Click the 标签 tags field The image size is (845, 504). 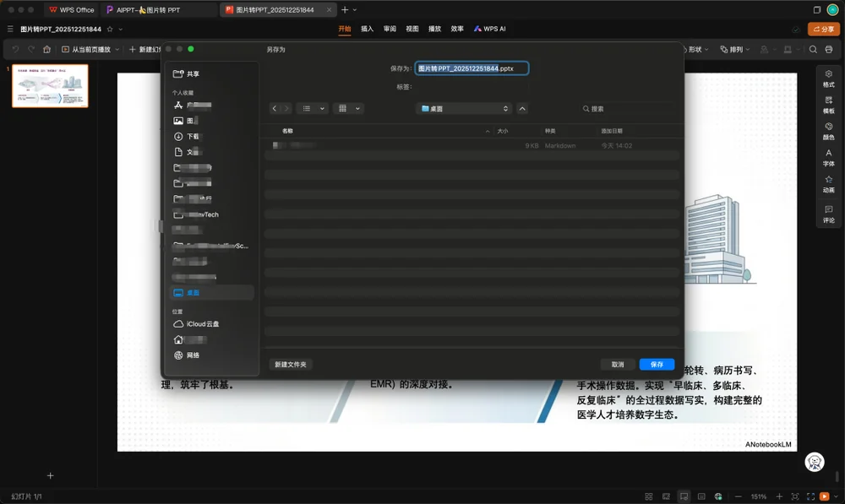472,87
